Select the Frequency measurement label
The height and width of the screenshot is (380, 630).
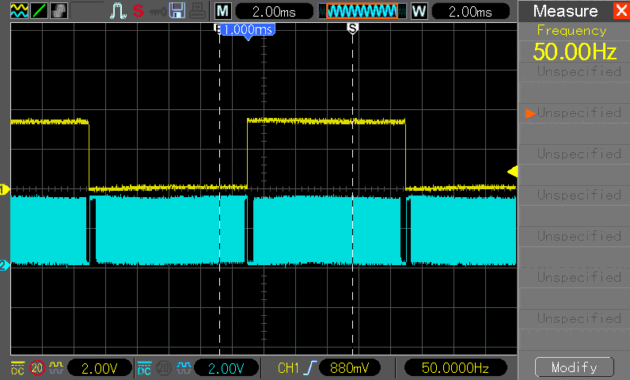[572, 31]
